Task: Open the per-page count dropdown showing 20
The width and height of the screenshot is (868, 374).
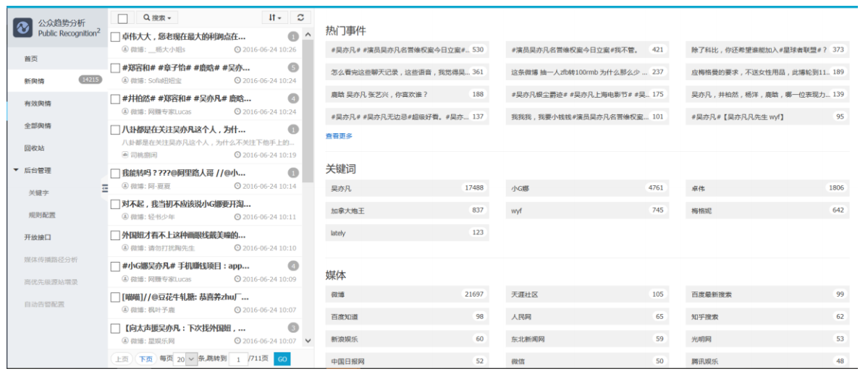Action: pos(185,359)
